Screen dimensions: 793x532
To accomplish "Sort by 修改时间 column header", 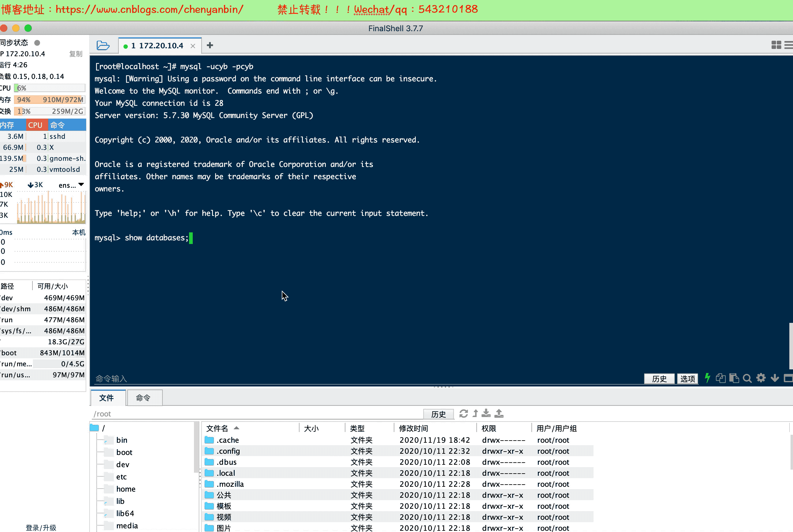I will click(436, 428).
